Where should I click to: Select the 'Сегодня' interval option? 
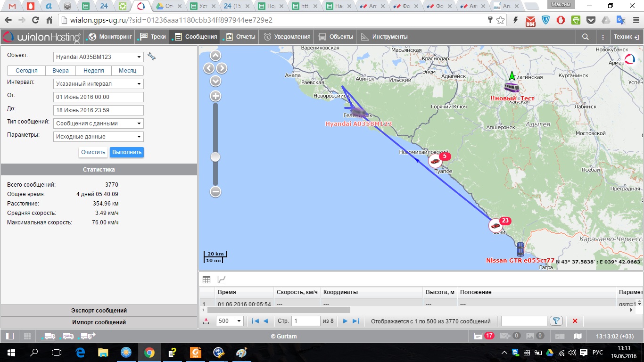click(26, 71)
